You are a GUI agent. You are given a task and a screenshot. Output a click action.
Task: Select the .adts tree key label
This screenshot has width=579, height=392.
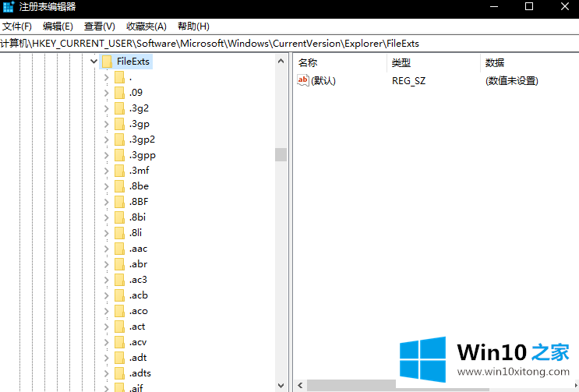(140, 373)
